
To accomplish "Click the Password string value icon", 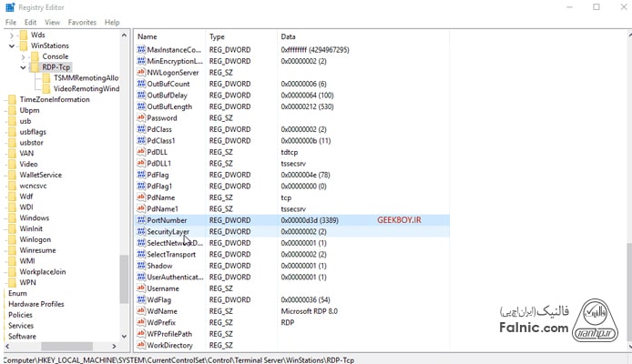I will 140,117.
